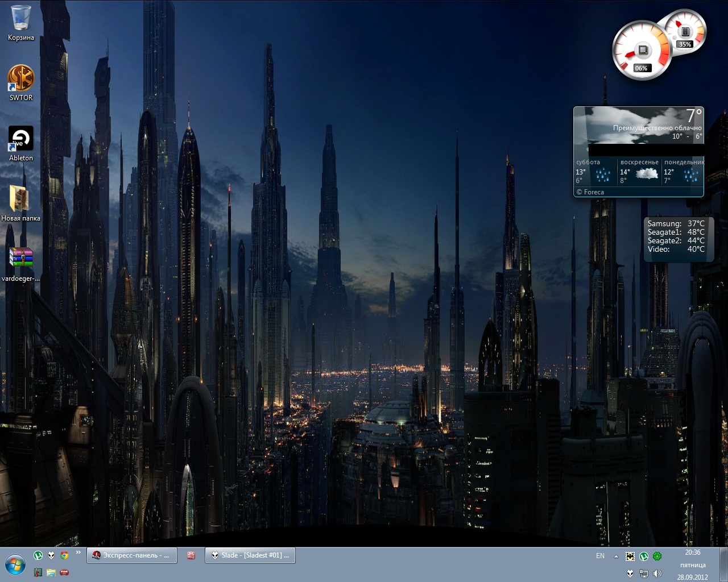Viewport: 728px width, 582px height.
Task: Click the понедельник forecast in weather gadget
Action: click(x=683, y=171)
